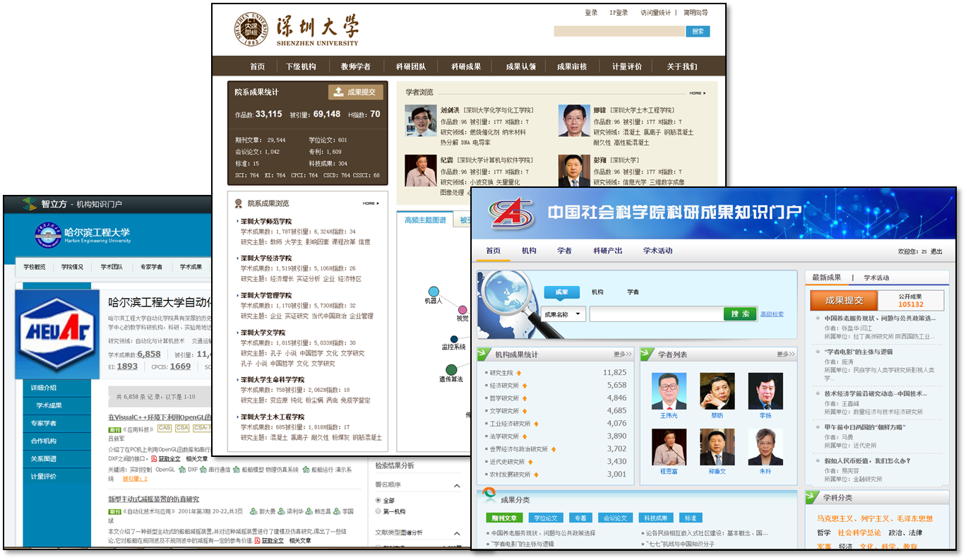
Task: Click the 学位论文 category button under 成果分类
Action: point(545,518)
